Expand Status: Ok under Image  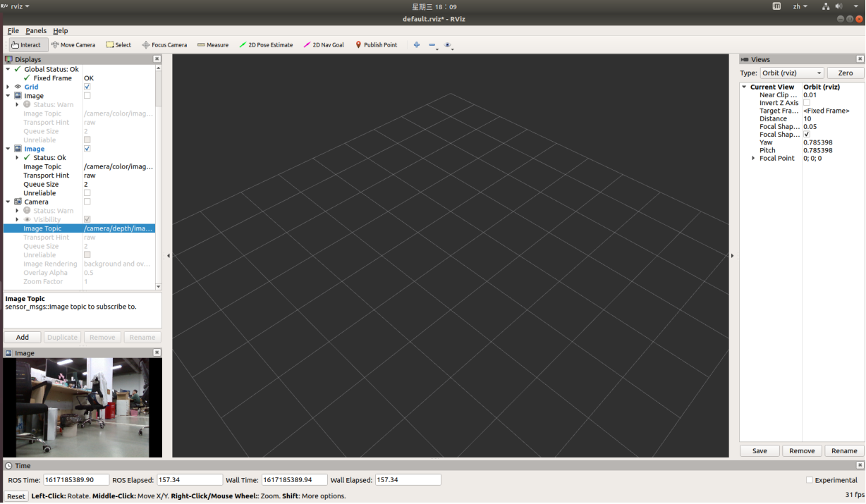coord(17,158)
